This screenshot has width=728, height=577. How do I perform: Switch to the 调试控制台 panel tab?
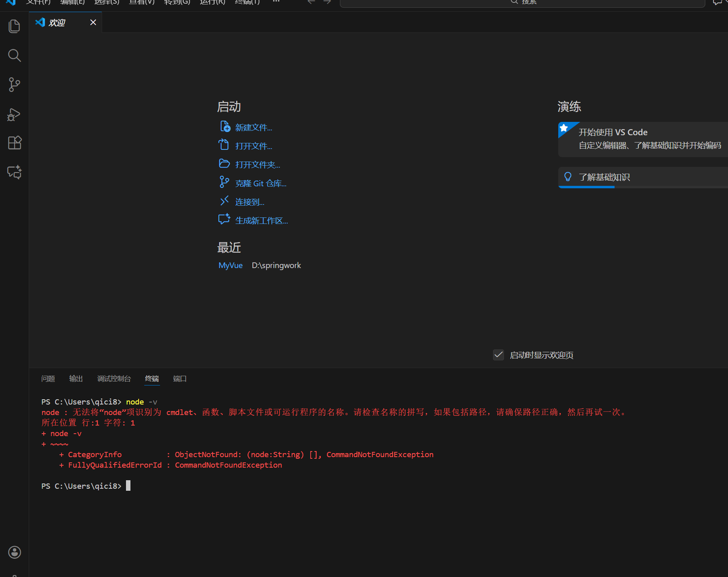pyautogui.click(x=114, y=379)
